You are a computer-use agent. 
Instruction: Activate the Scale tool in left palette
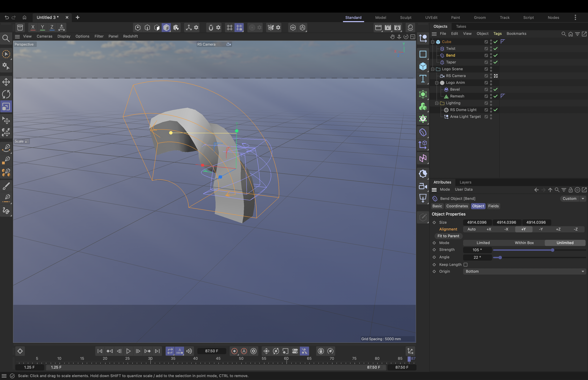(x=6, y=107)
